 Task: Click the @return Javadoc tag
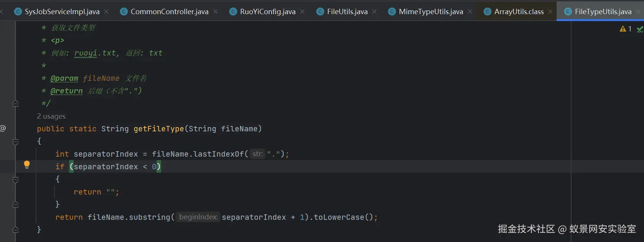click(x=67, y=91)
